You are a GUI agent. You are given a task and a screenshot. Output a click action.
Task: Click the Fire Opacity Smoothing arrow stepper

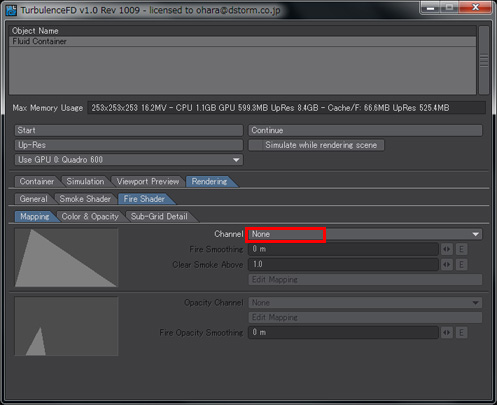[x=447, y=333]
